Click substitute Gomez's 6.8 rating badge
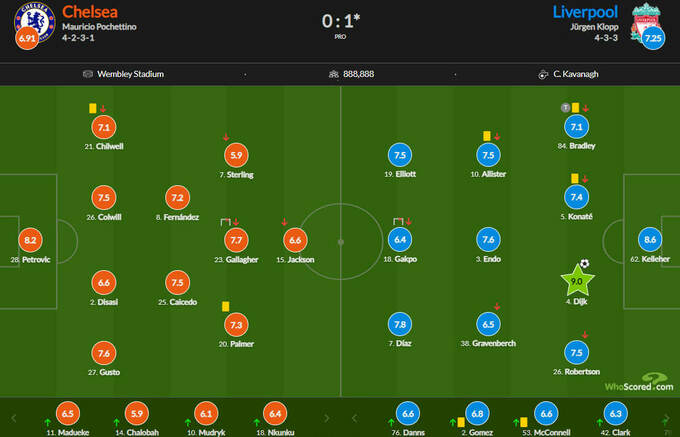 [477, 413]
